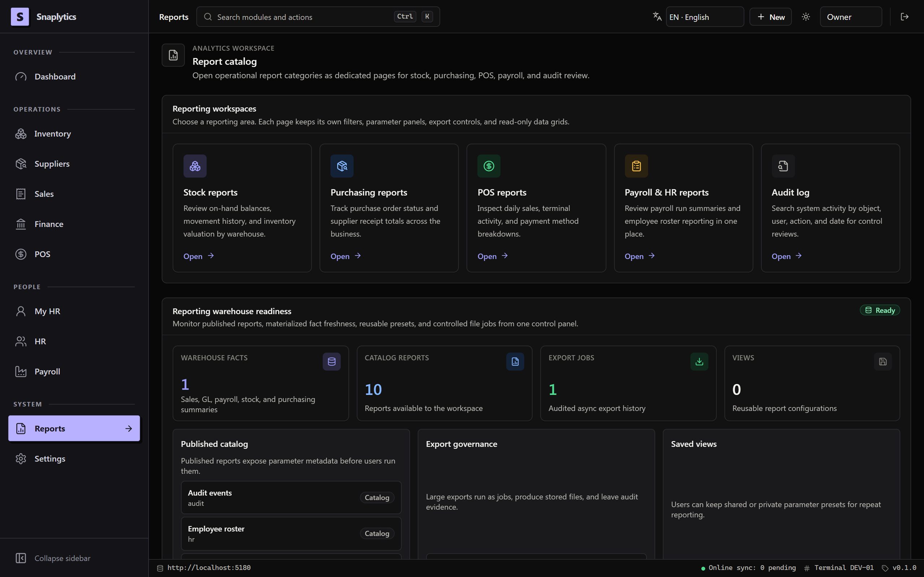Screen dimensions: 924x577
Task: Open the Audit log workspace link
Action: tap(786, 256)
